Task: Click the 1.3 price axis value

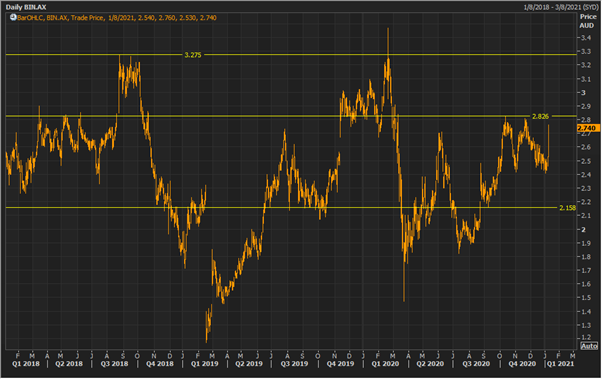Action: (x=585, y=326)
